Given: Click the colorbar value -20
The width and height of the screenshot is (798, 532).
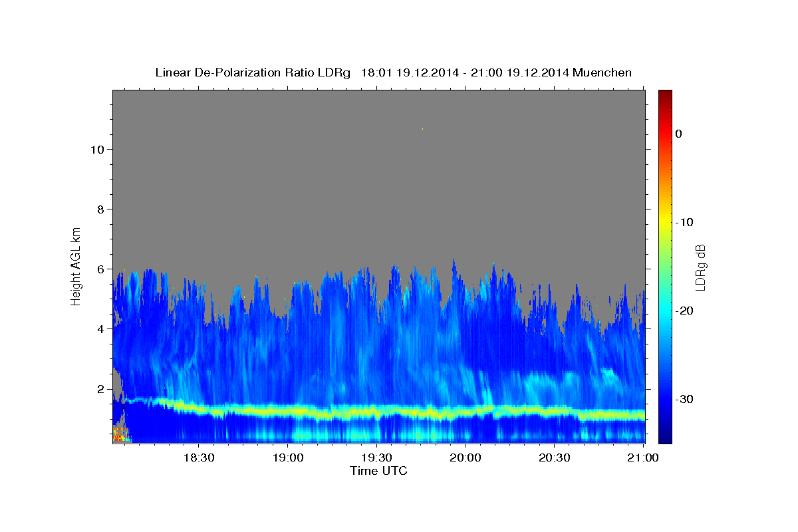Looking at the screenshot, I should tap(685, 311).
